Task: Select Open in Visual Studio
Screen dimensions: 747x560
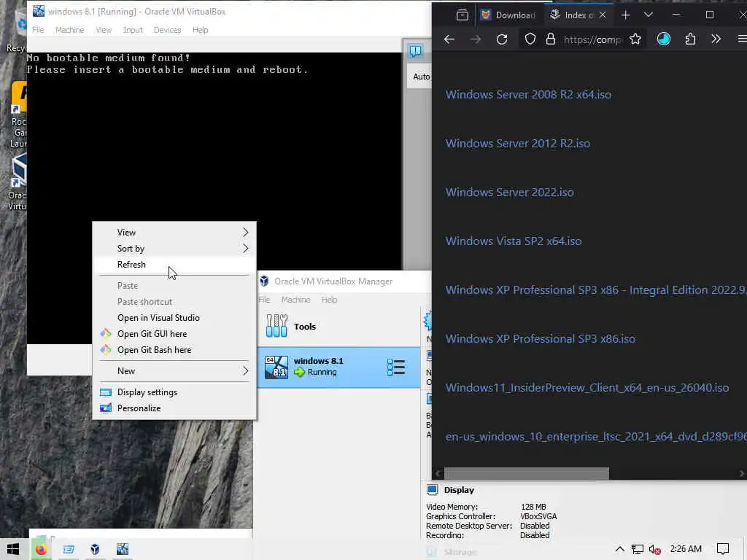Action: 174,318
